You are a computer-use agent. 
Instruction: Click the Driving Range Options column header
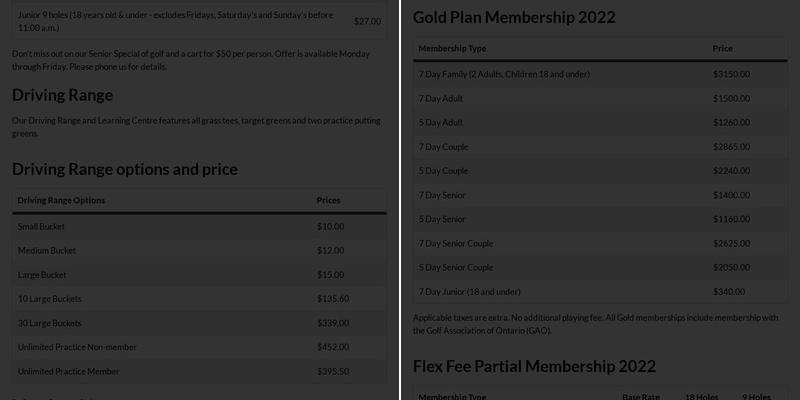tap(61, 200)
